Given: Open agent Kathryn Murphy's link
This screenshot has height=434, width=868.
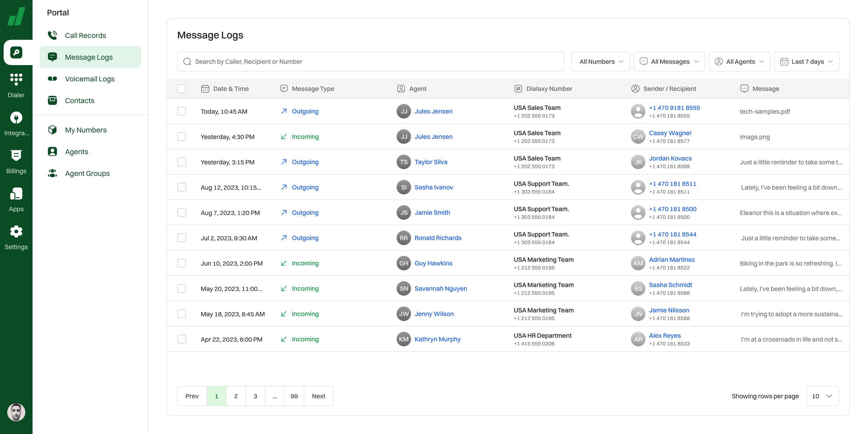Looking at the screenshot, I should [x=437, y=339].
